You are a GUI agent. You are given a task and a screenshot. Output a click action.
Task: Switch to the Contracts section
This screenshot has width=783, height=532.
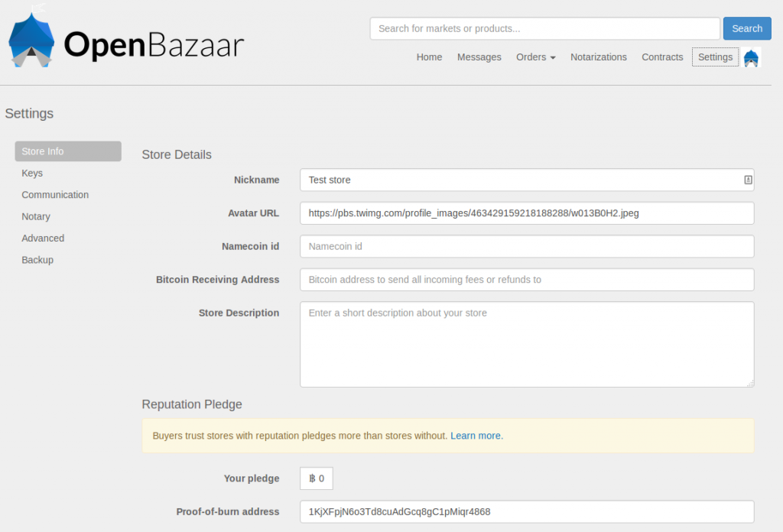(662, 57)
